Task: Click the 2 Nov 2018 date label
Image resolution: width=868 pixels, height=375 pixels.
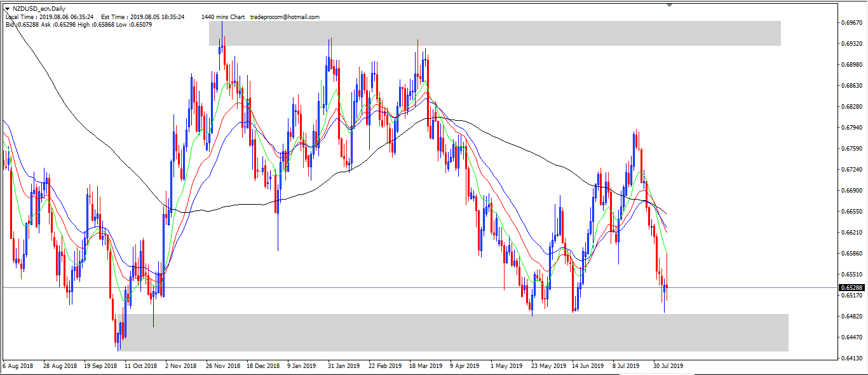Action: coord(182,366)
